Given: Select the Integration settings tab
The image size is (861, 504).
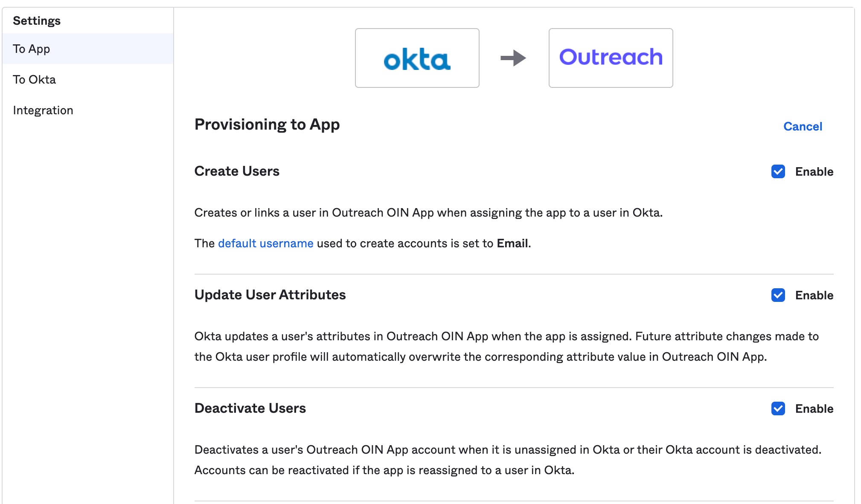Looking at the screenshot, I should point(88,110).
